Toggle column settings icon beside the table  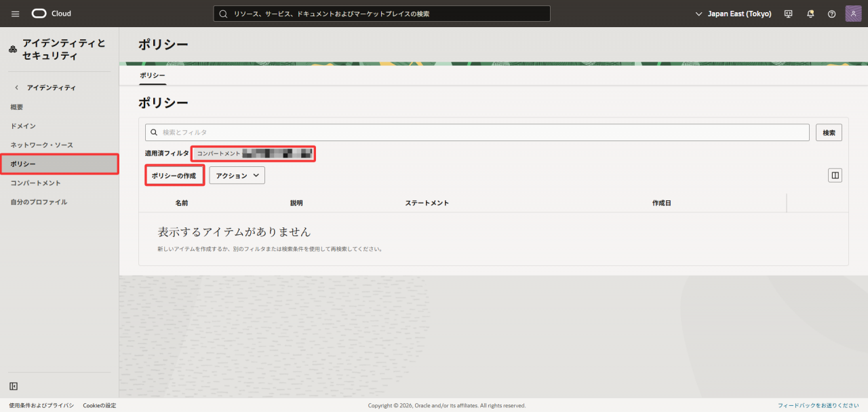pyautogui.click(x=835, y=175)
